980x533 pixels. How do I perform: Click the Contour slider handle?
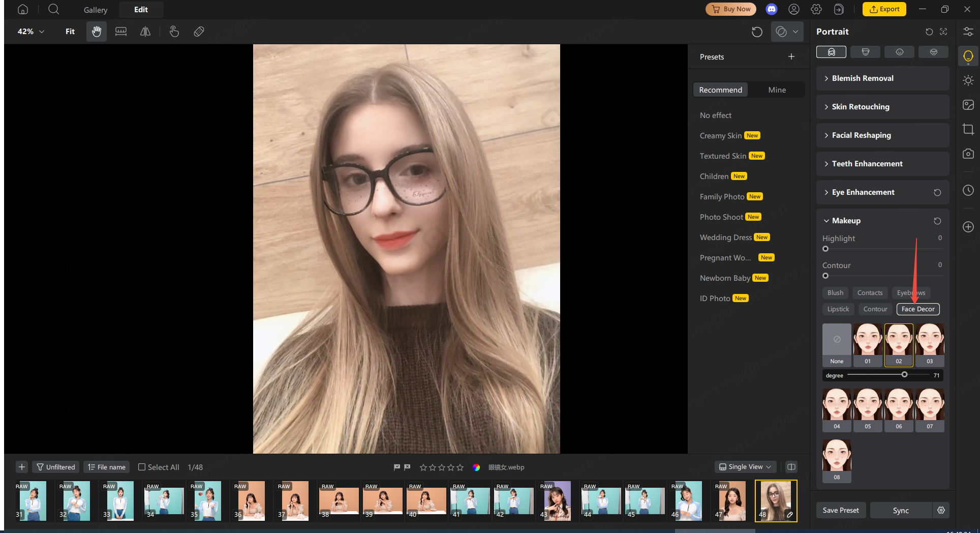[x=825, y=276]
